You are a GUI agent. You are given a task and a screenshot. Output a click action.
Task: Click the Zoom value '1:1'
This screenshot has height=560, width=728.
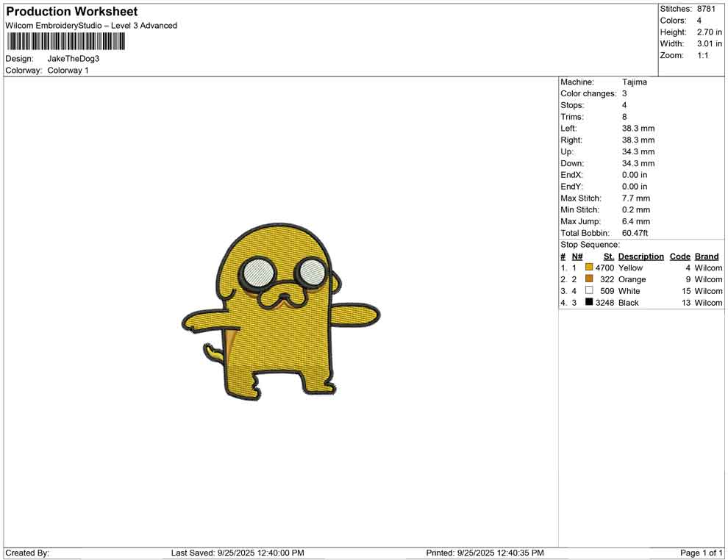[703, 55]
